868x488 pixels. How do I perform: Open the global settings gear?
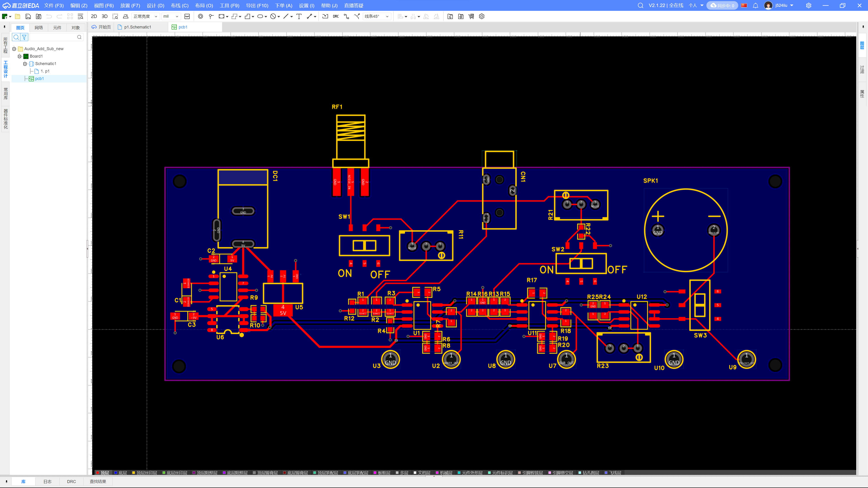coord(809,5)
